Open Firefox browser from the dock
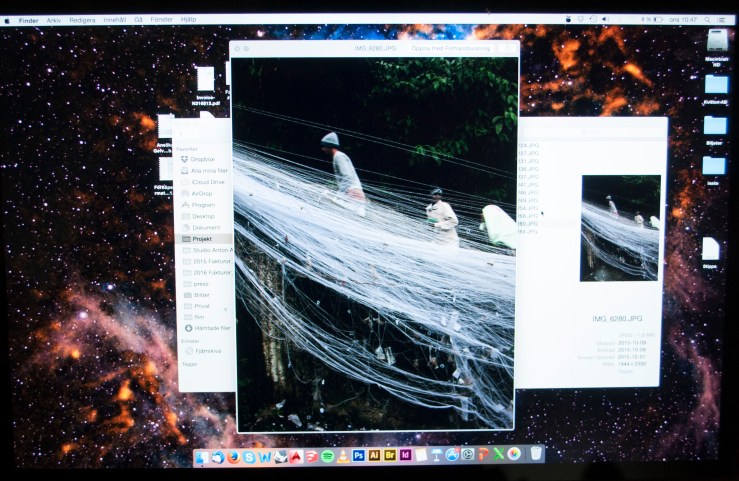 point(233,456)
